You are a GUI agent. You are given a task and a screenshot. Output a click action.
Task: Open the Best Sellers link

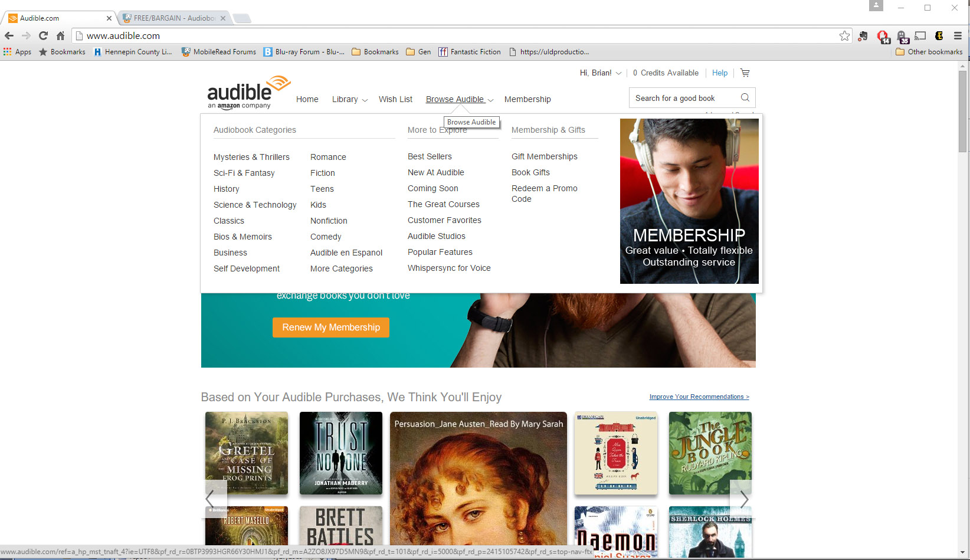430,156
